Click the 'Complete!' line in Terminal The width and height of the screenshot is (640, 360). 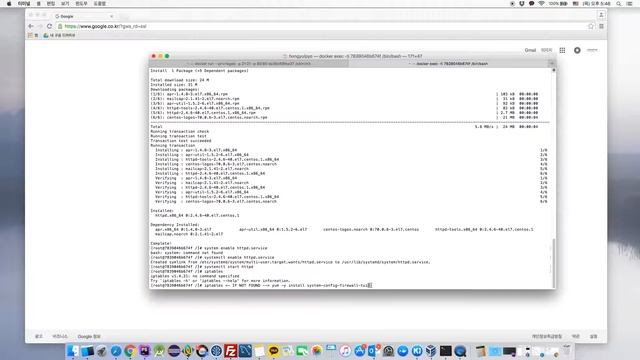[161, 243]
